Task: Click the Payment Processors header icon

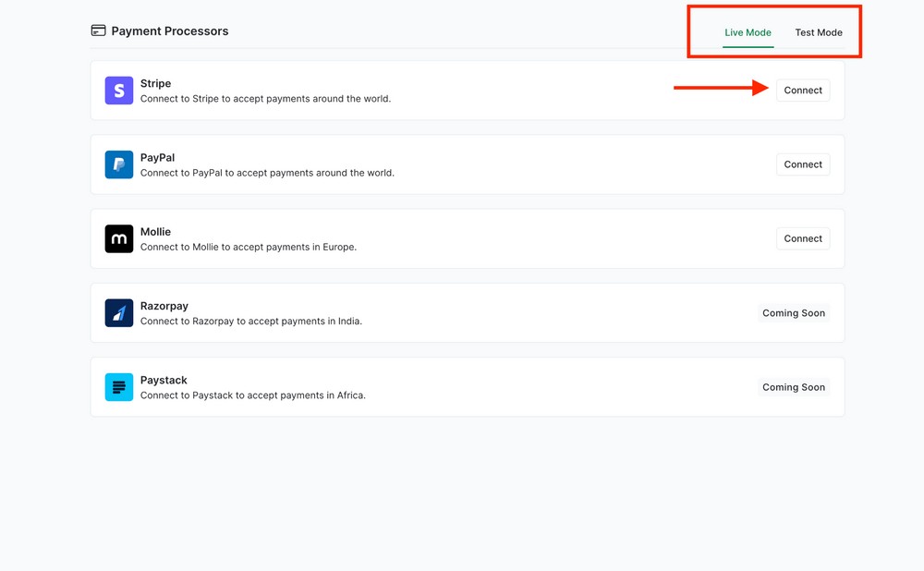Action: 97,30
